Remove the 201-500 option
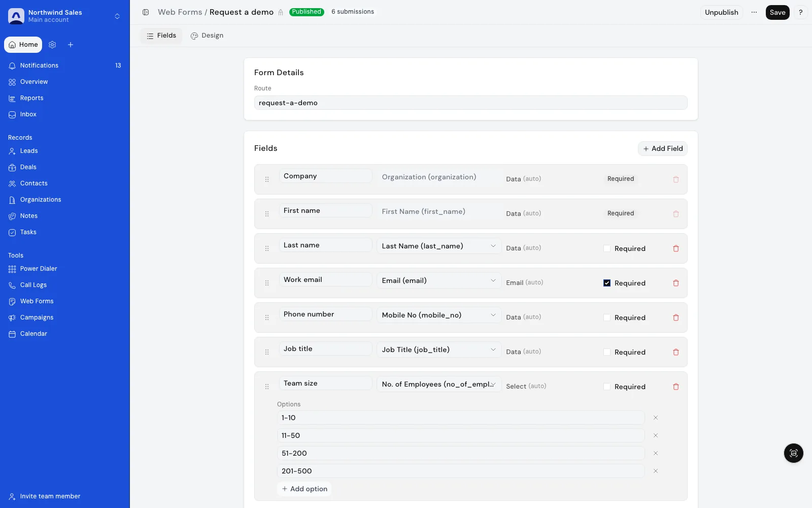This screenshot has width=812, height=508. (656, 471)
